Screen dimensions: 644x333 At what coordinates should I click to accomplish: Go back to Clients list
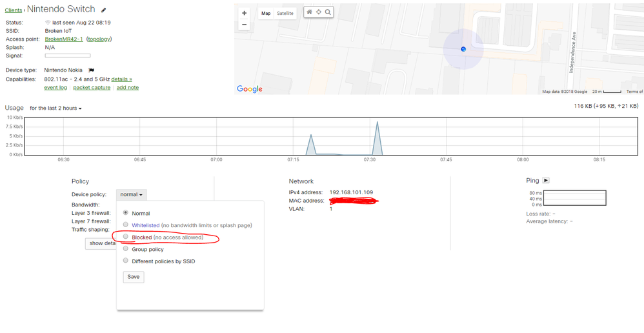(14, 10)
